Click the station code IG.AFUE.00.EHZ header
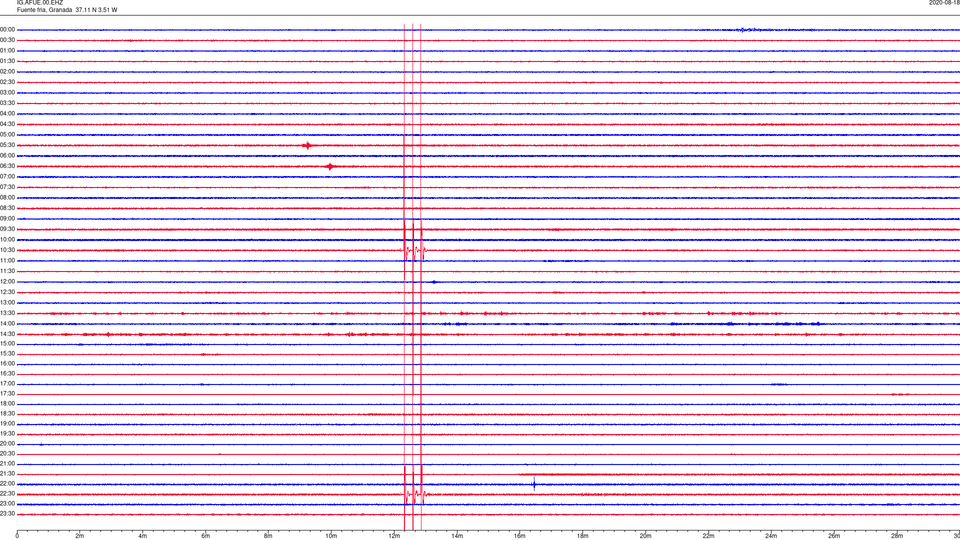960x540 pixels. click(x=40, y=2)
